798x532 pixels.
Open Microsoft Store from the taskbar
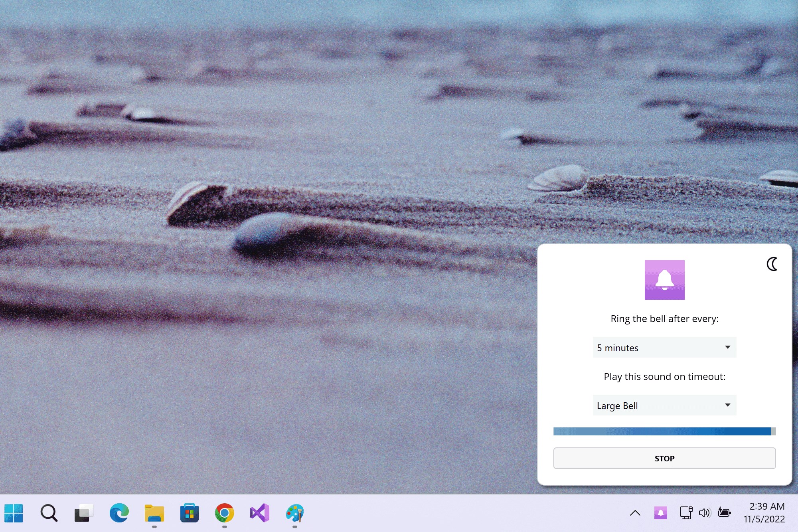point(189,513)
